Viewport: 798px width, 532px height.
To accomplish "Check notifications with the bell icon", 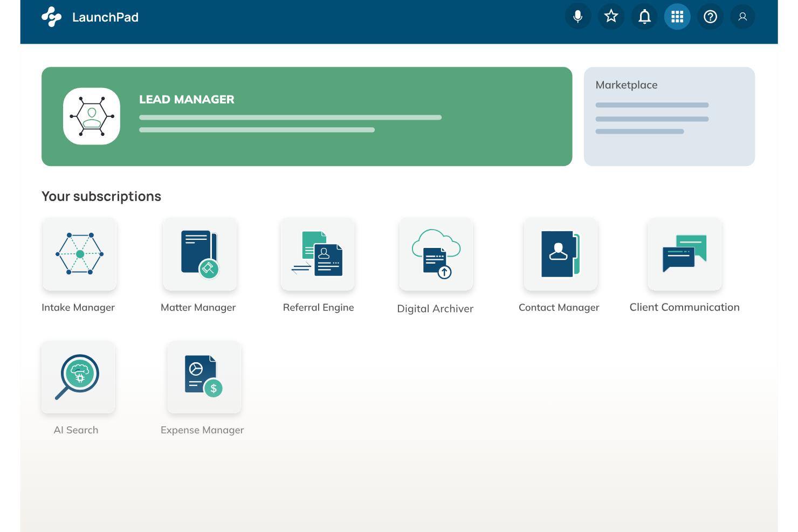I will coord(644,16).
